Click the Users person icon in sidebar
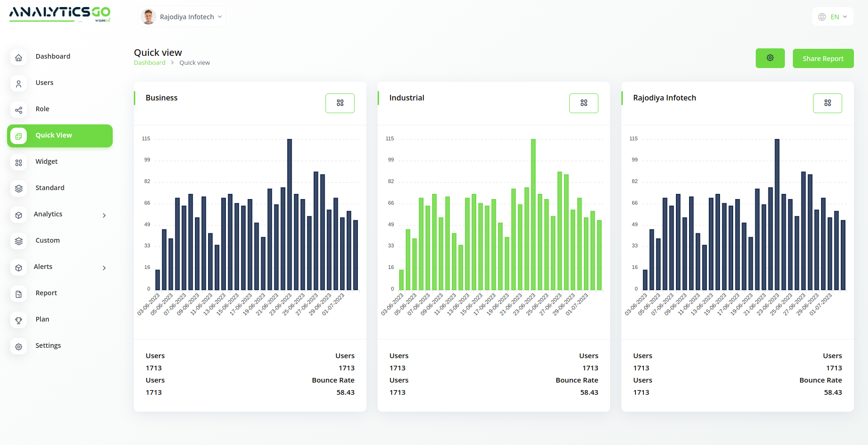This screenshot has width=868, height=445. pos(19,84)
